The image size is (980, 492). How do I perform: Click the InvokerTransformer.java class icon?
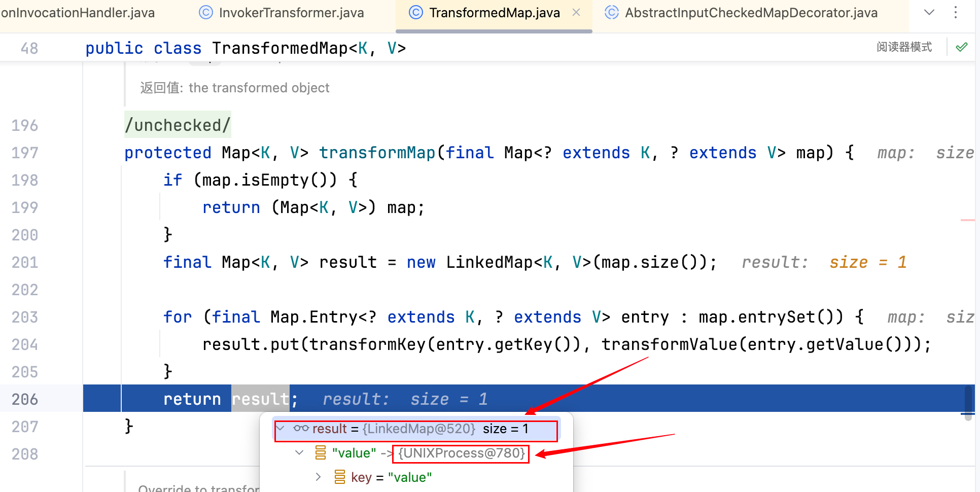point(205,13)
